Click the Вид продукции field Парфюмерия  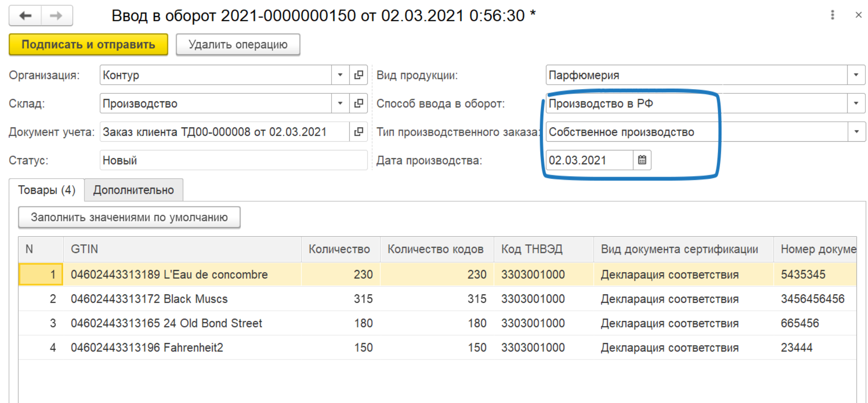coord(697,75)
